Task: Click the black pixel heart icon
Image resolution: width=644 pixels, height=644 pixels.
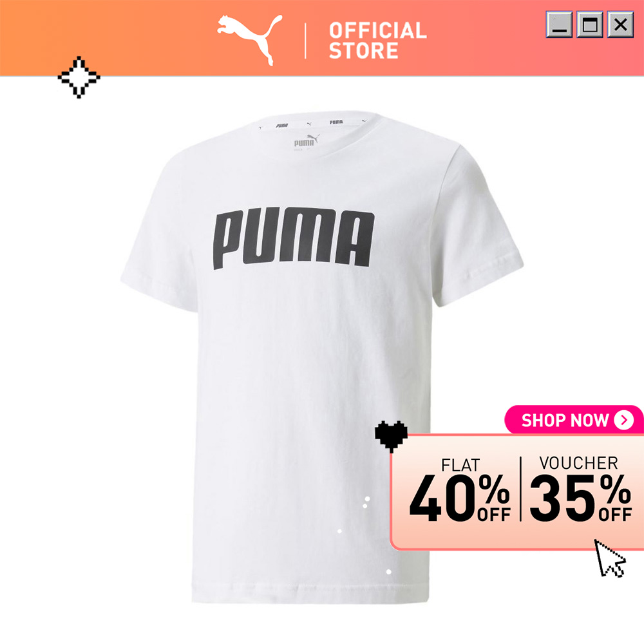Action: tap(391, 436)
